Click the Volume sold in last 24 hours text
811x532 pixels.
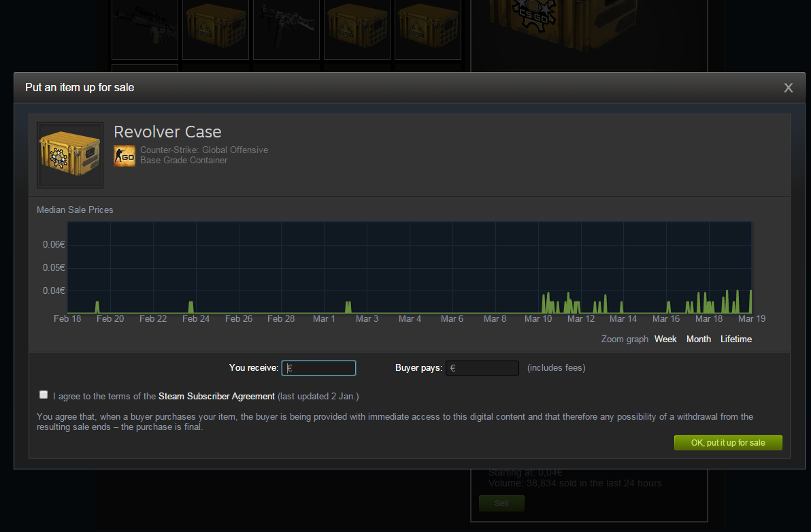[x=575, y=484]
